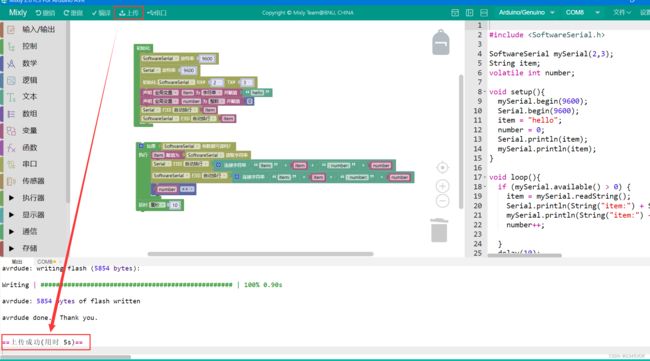The image size is (650, 361).
Task: Click the 编译 compile checkmark button
Action: [x=101, y=13]
